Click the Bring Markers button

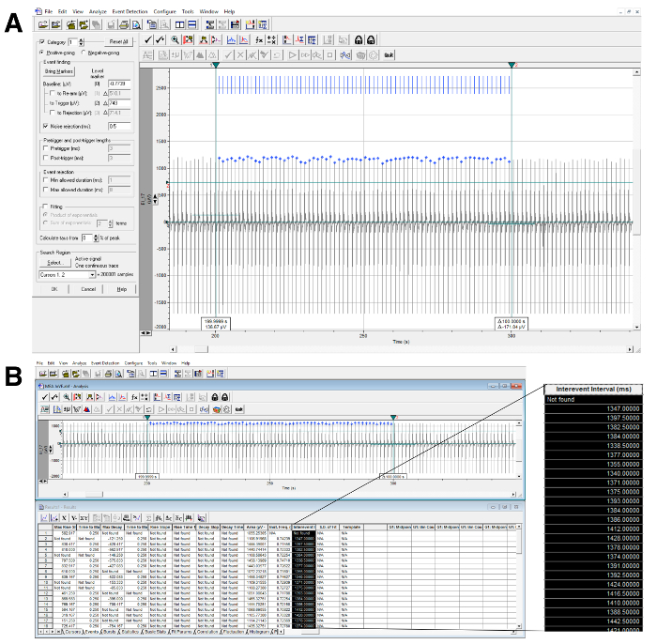[58, 70]
